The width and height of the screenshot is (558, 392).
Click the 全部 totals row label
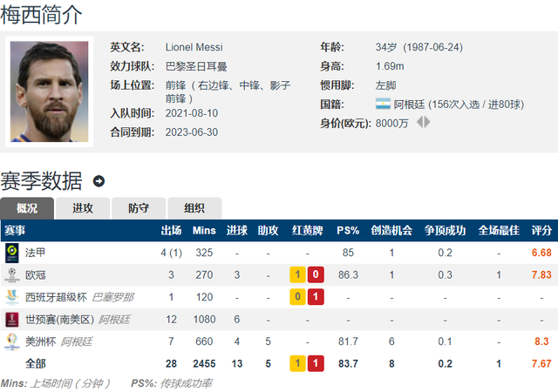[35, 363]
